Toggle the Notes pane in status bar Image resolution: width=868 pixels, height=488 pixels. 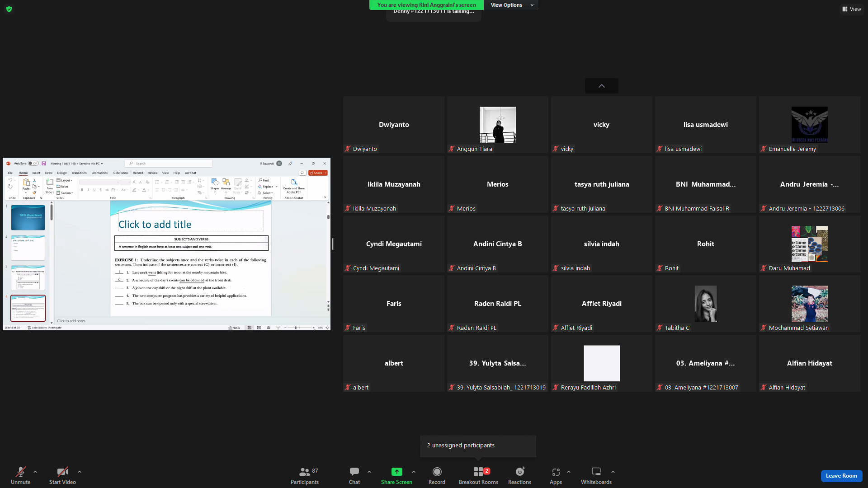tap(234, 328)
